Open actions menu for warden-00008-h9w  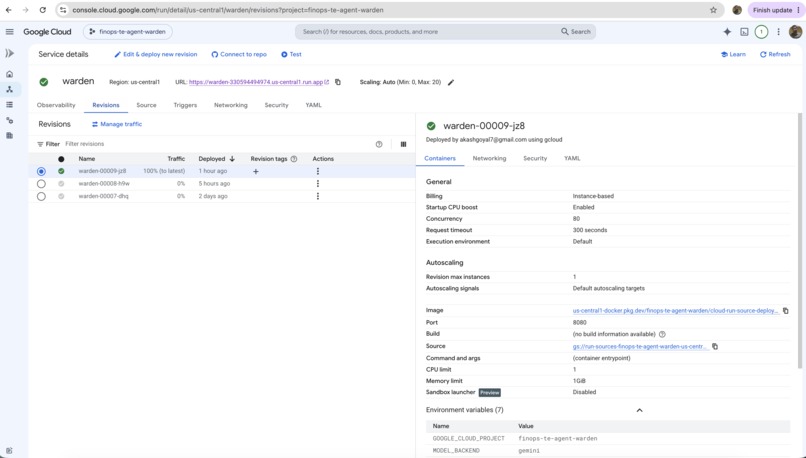coord(318,184)
